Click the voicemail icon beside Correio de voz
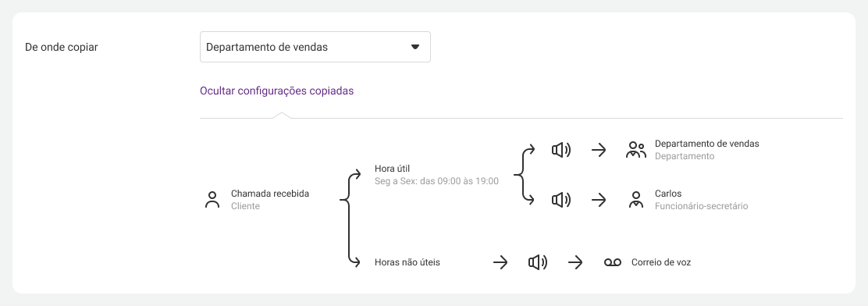The image size is (868, 306). 613,262
